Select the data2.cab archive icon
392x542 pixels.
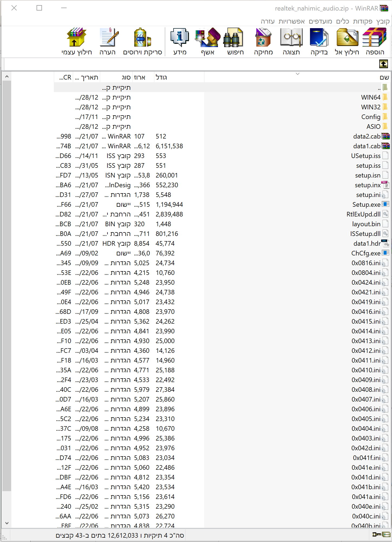(x=386, y=136)
